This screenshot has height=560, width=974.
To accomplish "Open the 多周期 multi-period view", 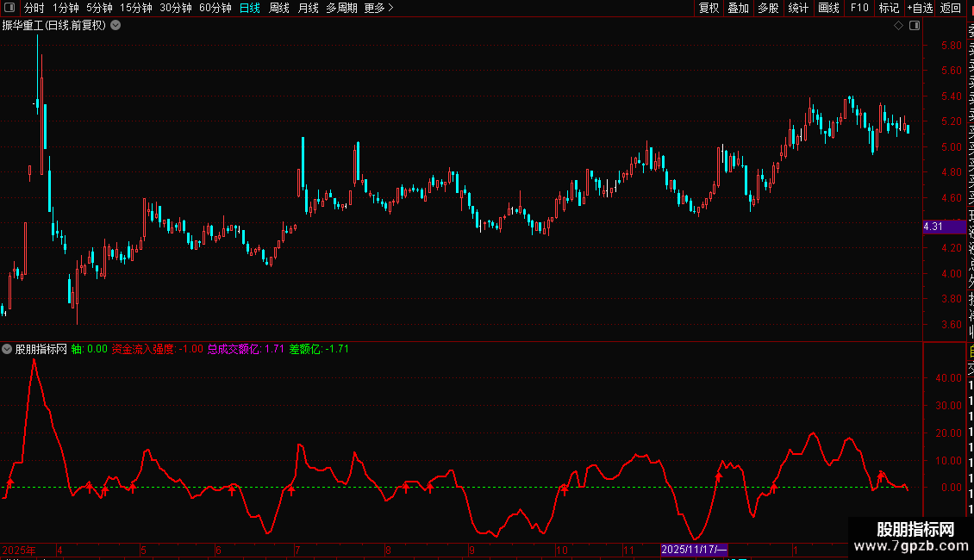I will tap(341, 8).
